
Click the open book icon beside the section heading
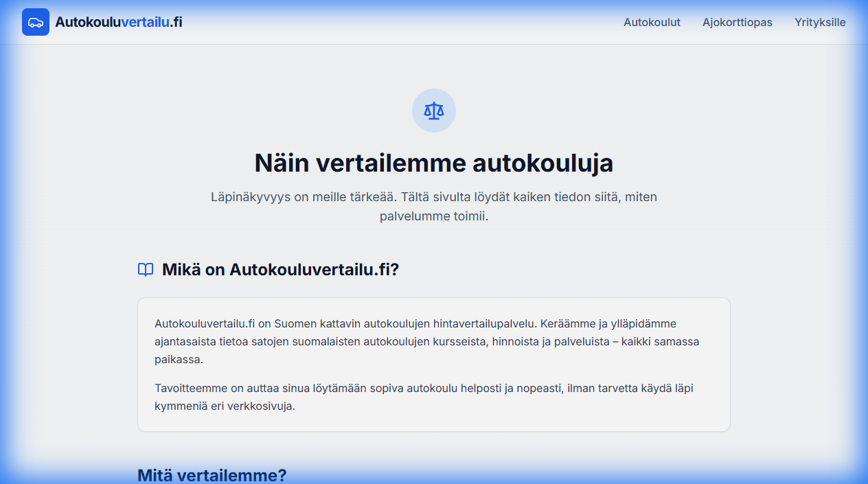click(145, 270)
